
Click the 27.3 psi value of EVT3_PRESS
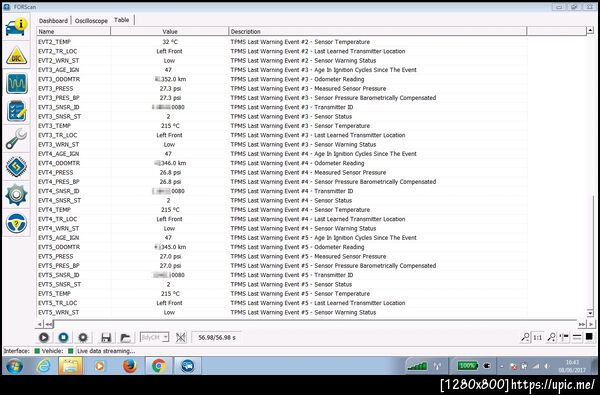coord(170,88)
